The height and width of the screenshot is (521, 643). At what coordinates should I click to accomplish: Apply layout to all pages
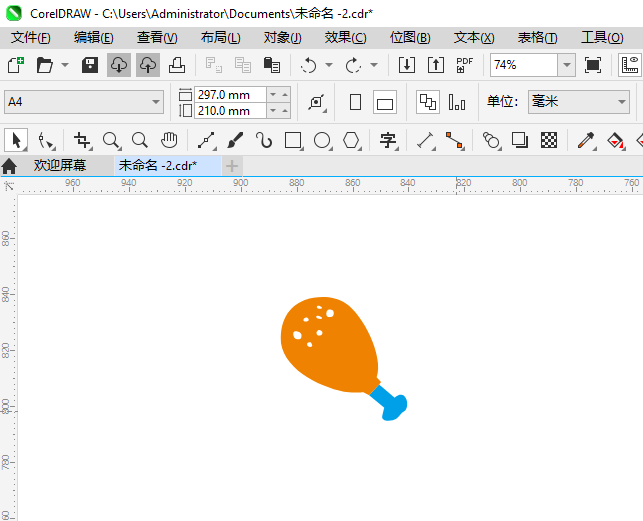(x=428, y=102)
